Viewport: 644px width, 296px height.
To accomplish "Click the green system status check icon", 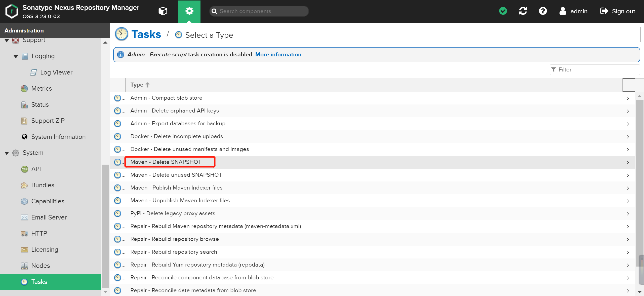I will (x=503, y=11).
